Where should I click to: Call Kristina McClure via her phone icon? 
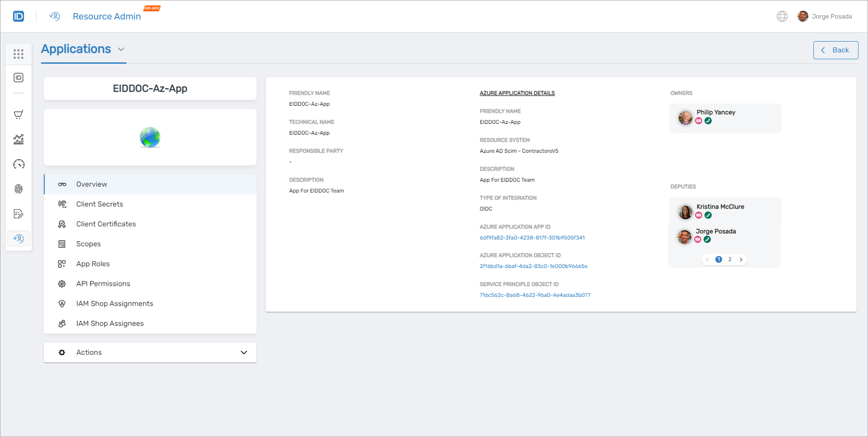coord(709,215)
